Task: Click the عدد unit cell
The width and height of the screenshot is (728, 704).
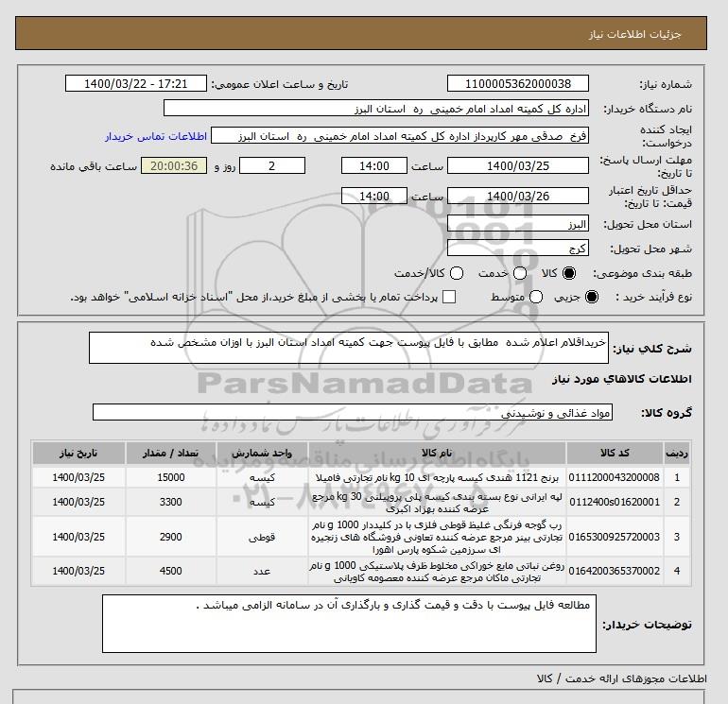Action: (262, 572)
